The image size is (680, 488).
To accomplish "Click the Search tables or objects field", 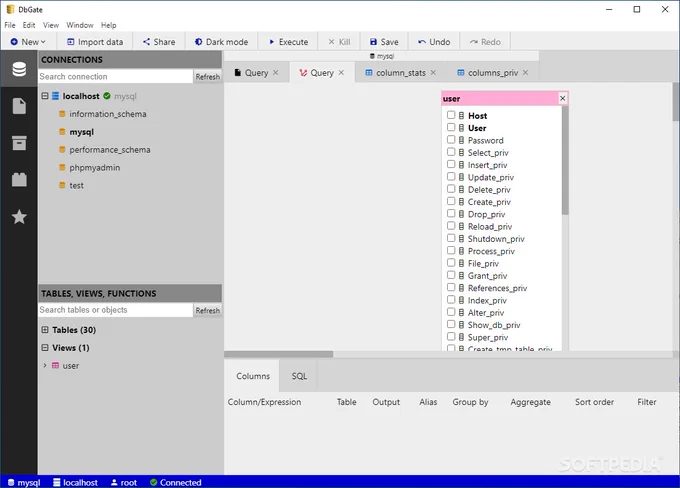I will point(115,310).
